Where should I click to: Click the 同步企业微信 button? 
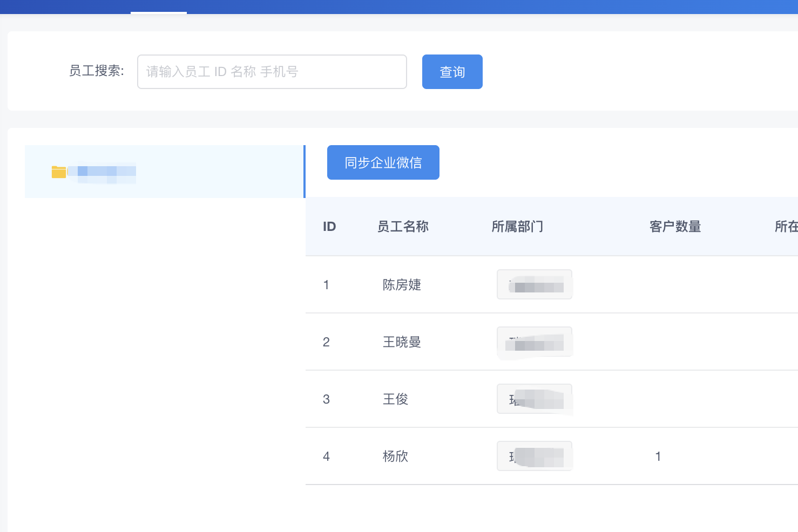coord(383,162)
